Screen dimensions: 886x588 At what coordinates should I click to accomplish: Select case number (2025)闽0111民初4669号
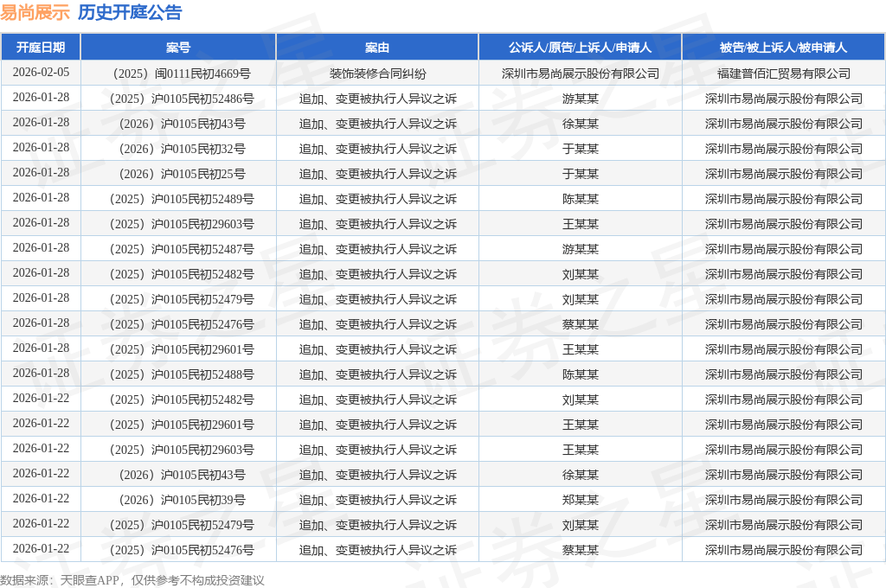[178, 73]
